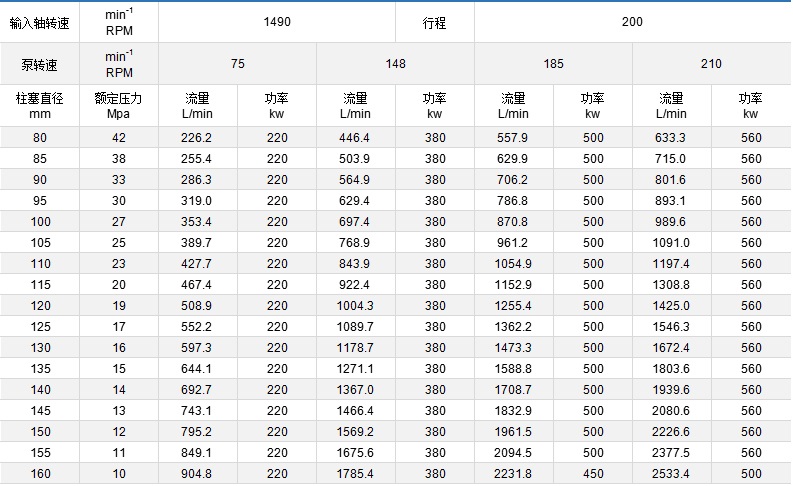Select the pump speed 75 header cell

[237, 64]
